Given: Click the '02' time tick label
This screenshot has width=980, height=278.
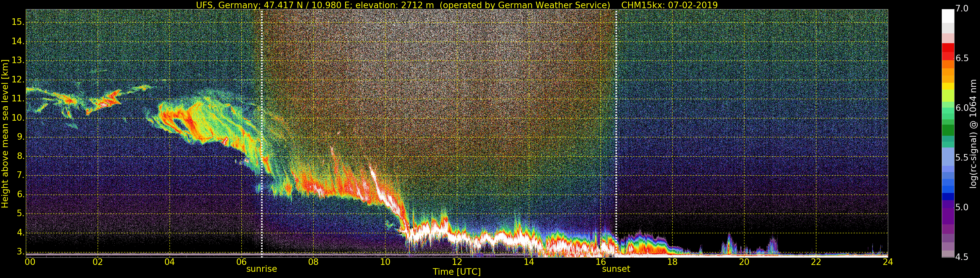Looking at the screenshot, I should (x=98, y=262).
